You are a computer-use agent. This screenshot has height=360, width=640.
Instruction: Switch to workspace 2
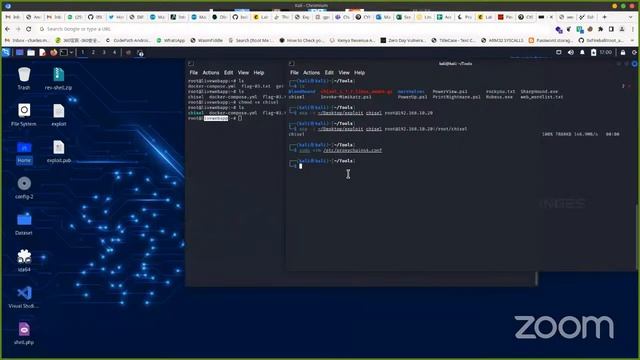point(93,52)
